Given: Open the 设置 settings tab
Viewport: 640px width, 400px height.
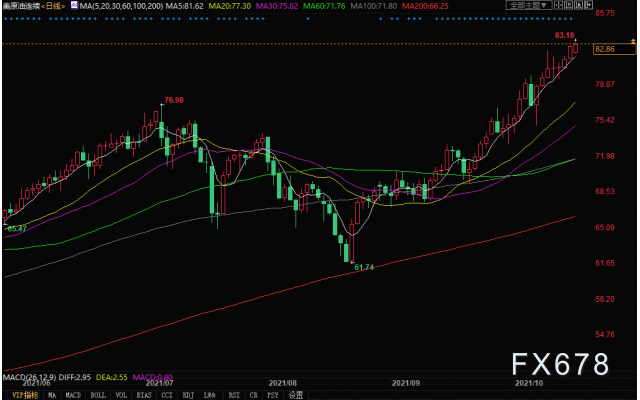Looking at the screenshot, I should (x=296, y=395).
